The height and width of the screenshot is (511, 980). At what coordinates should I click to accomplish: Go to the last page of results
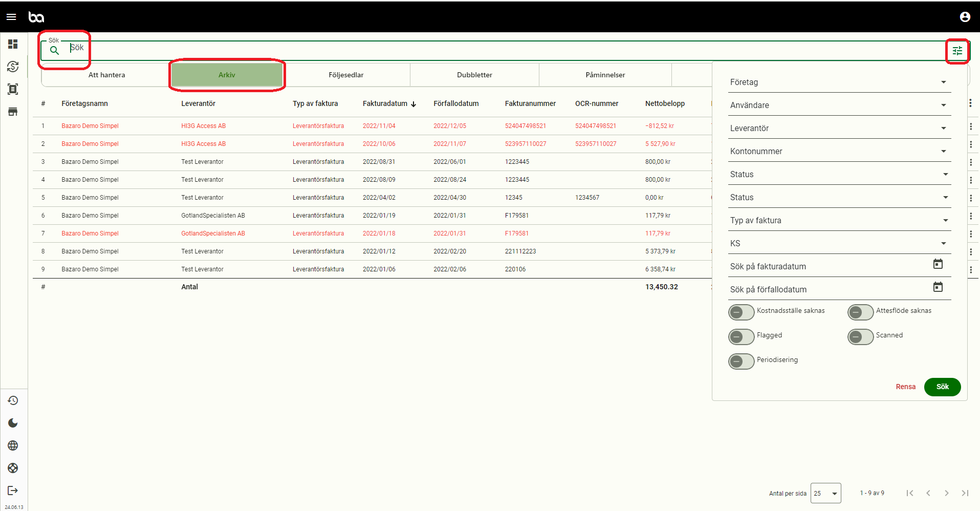(965, 493)
